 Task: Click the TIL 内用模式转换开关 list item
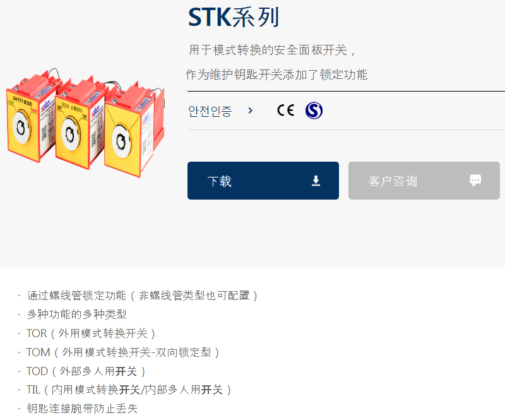[x=129, y=390]
